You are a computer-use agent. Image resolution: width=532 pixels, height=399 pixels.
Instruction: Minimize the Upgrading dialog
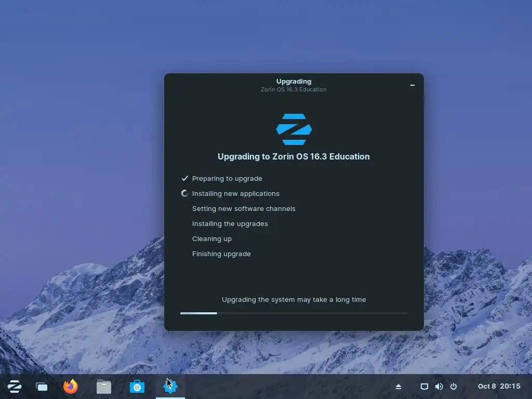[x=413, y=85]
